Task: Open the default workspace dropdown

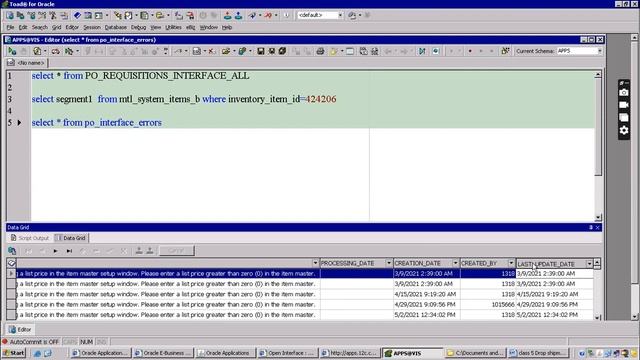Action: [340, 15]
